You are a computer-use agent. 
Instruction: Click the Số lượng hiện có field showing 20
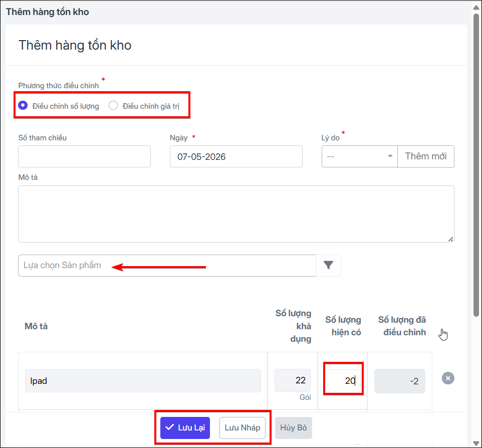(x=343, y=381)
